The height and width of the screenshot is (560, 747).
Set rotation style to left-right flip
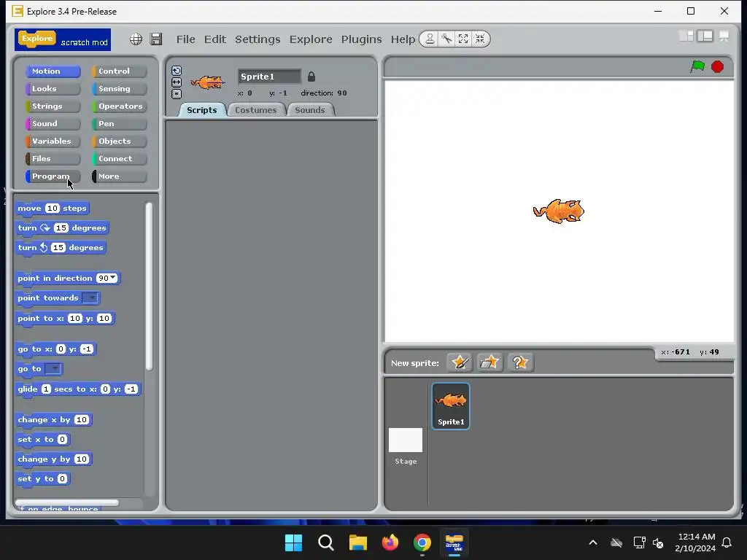pos(177,82)
